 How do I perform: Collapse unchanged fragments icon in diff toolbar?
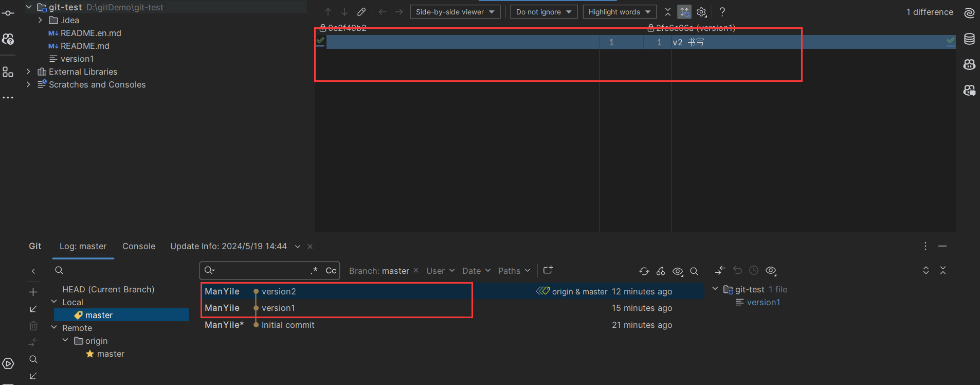[668, 12]
